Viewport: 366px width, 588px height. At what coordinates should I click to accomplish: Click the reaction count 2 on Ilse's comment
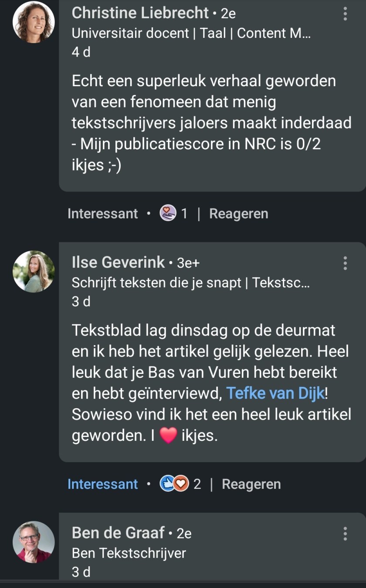pos(197,484)
